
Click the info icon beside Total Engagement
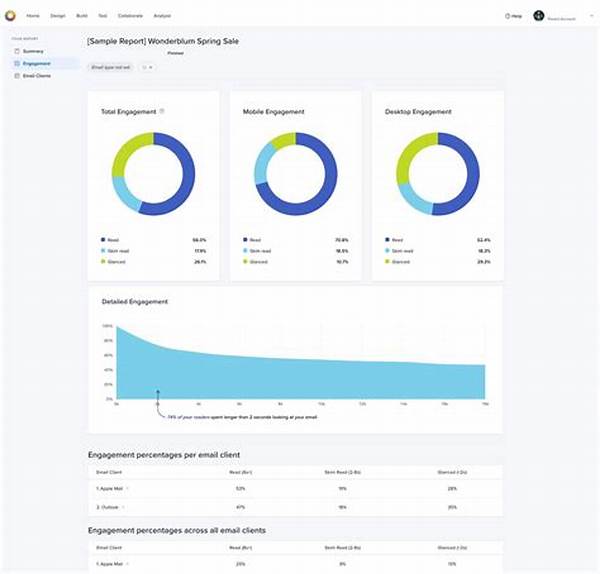[162, 111]
